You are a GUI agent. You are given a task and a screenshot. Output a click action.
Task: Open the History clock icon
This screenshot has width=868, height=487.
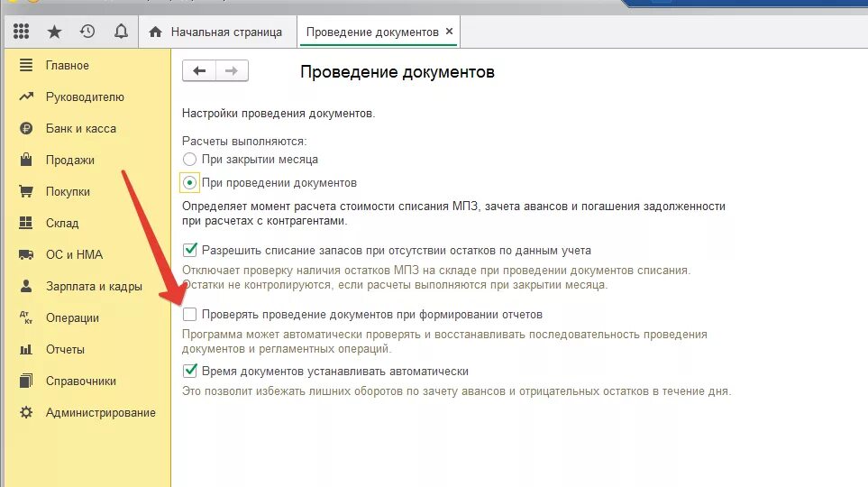pyautogui.click(x=87, y=32)
